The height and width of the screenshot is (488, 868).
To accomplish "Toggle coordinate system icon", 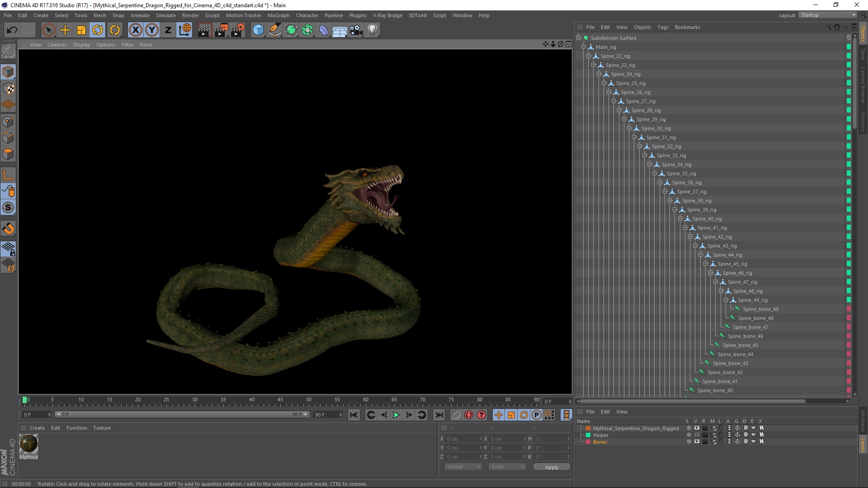I will click(184, 30).
